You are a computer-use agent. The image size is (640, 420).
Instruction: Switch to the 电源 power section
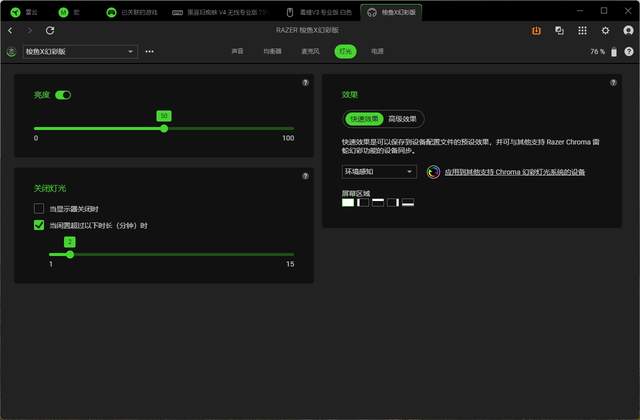[x=377, y=51]
